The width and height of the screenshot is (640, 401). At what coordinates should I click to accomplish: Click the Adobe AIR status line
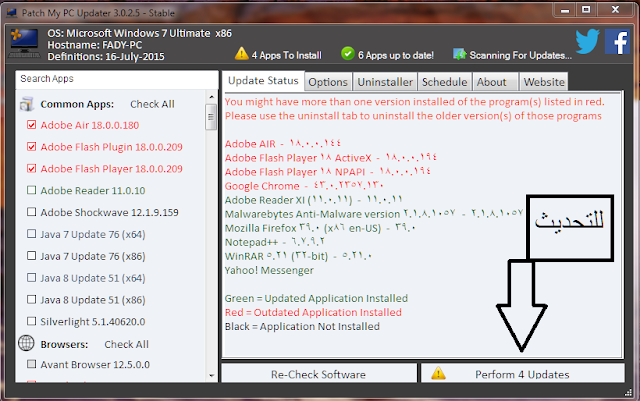click(x=282, y=144)
